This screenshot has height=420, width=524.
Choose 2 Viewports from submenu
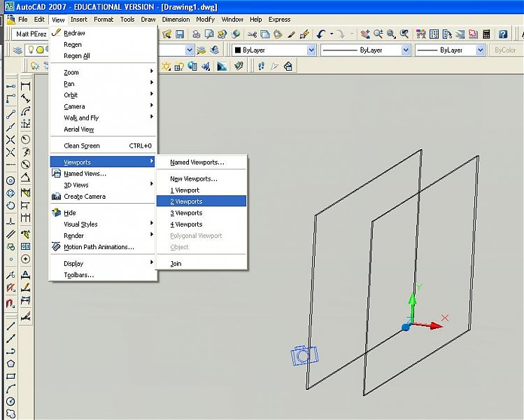click(201, 202)
